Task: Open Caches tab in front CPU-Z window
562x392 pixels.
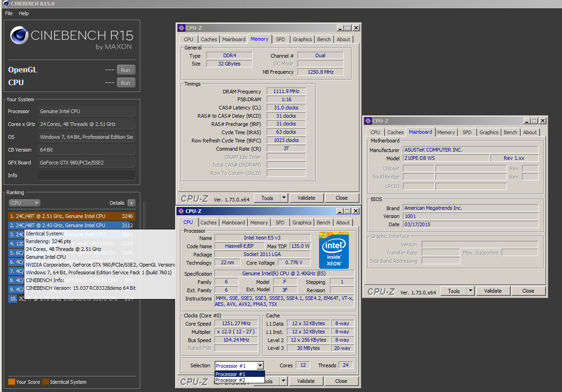Action: point(209,223)
